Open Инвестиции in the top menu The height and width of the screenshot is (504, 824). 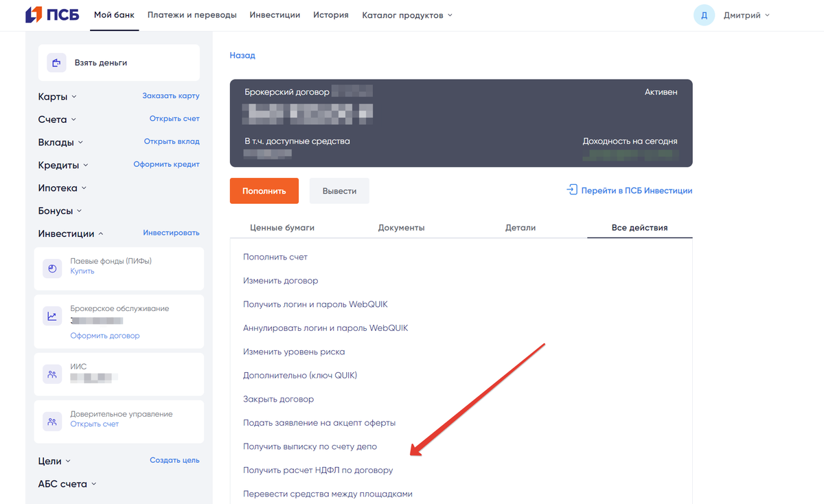coord(275,15)
